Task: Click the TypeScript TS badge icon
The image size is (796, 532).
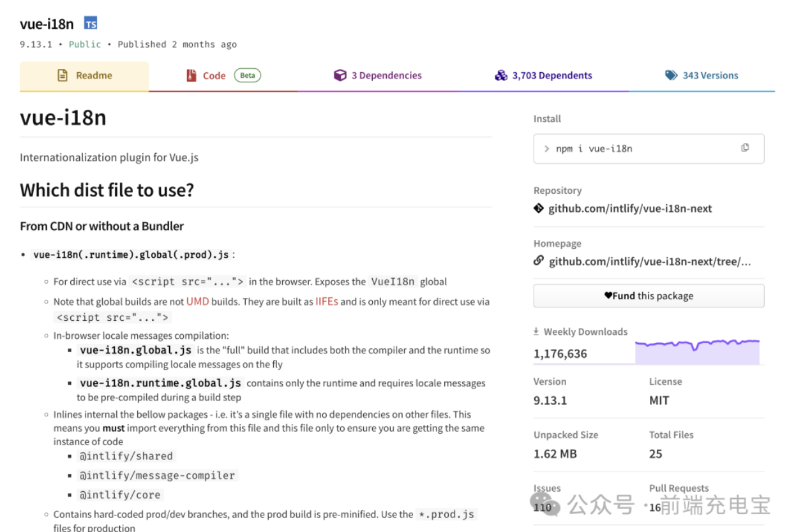Action: 91,24
